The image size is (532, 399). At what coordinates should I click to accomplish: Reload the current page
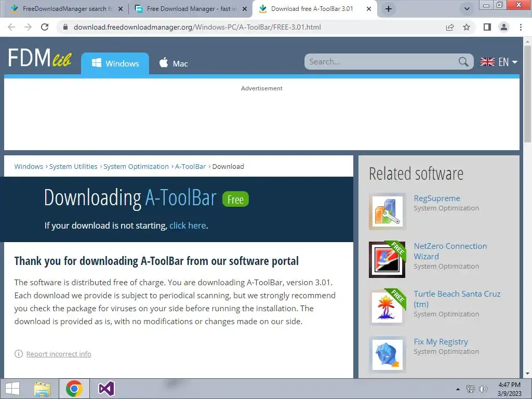pyautogui.click(x=45, y=27)
